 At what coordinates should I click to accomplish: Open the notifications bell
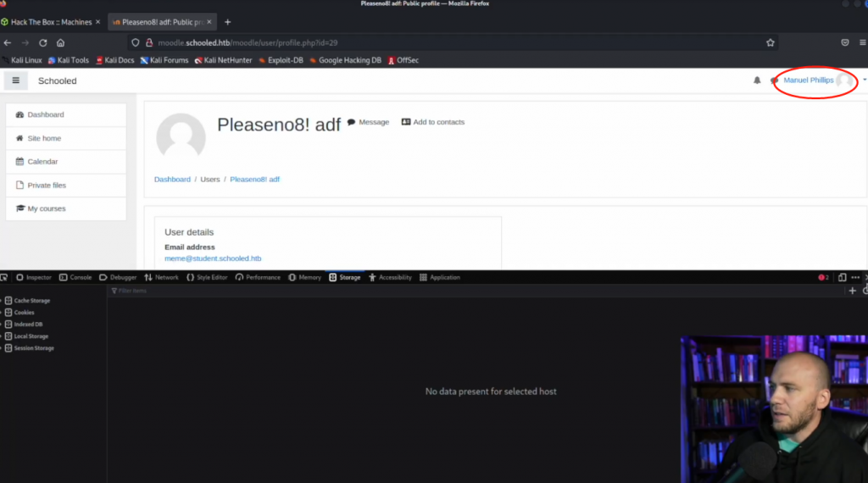pos(757,80)
